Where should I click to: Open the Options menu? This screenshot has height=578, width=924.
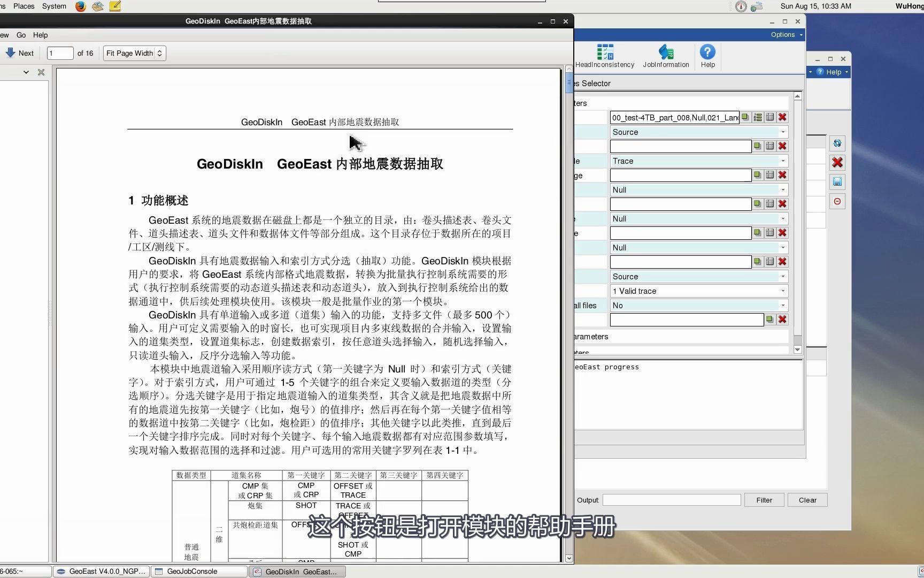[x=786, y=35]
